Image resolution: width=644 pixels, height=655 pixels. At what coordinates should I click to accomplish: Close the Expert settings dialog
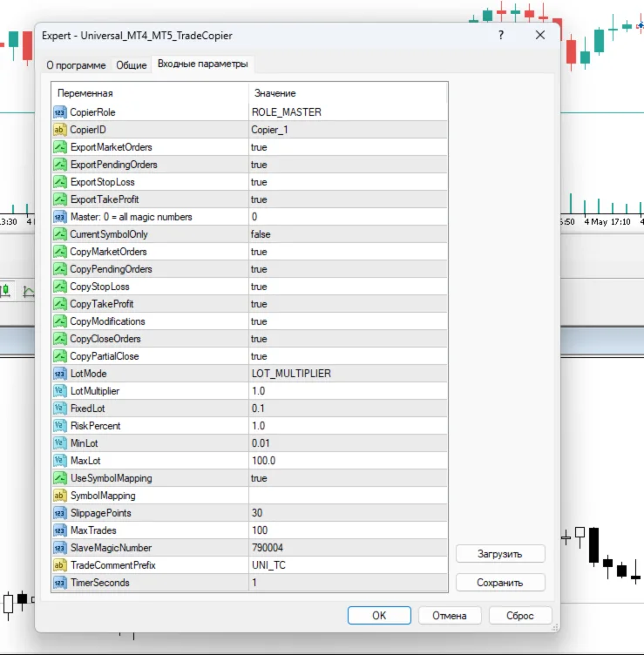(x=540, y=35)
